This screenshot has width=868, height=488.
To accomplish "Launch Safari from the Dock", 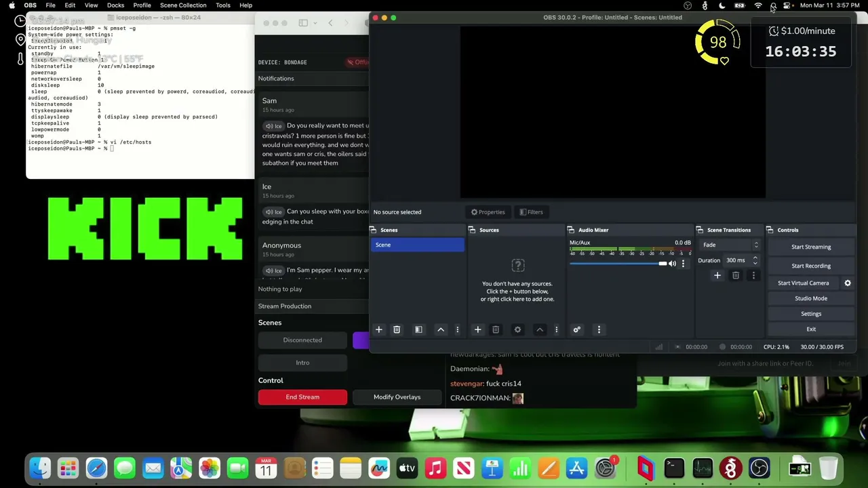I will coord(96,468).
